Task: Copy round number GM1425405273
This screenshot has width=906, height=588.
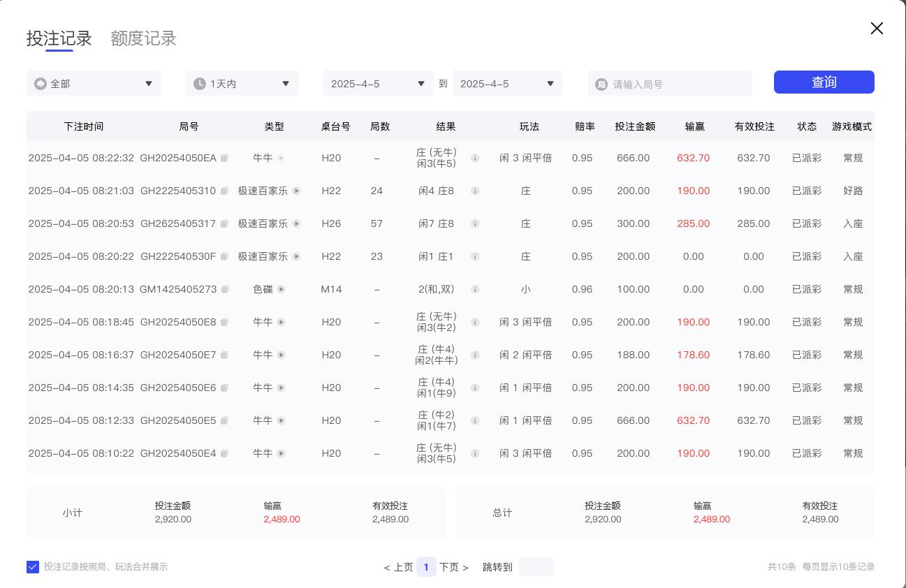Action: pyautogui.click(x=224, y=289)
